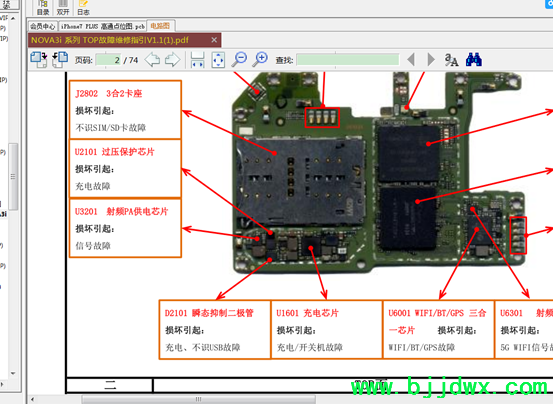The image size is (553, 404).
Task: Fit the whole page in view
Action: [218, 60]
